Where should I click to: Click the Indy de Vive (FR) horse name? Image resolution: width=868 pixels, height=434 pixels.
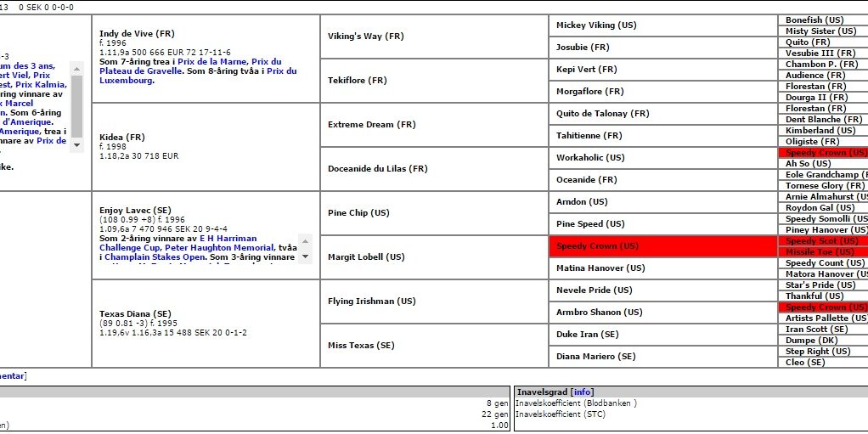[x=137, y=34]
